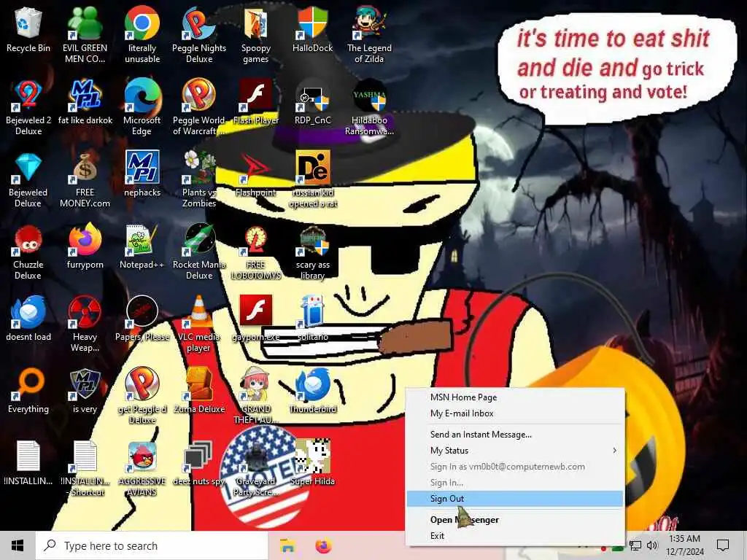
Task: Select the EVIL GREEN MEN CO desktop icon
Action: (85, 34)
